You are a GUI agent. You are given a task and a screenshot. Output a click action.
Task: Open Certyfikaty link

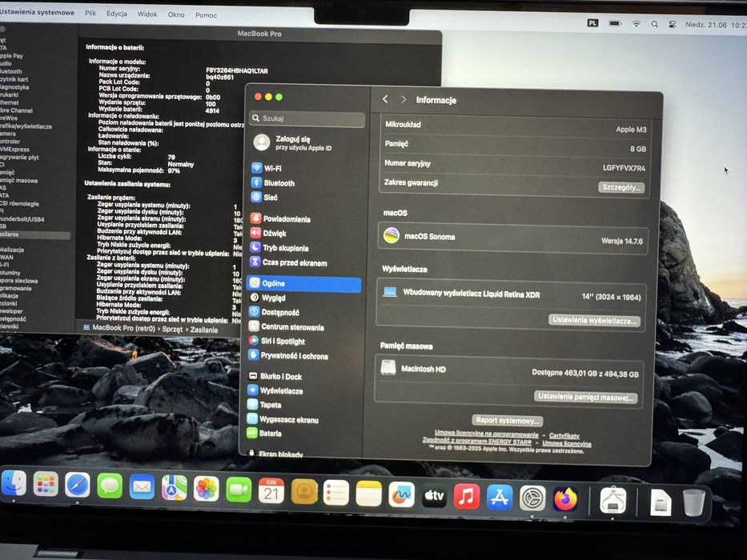[564, 436]
